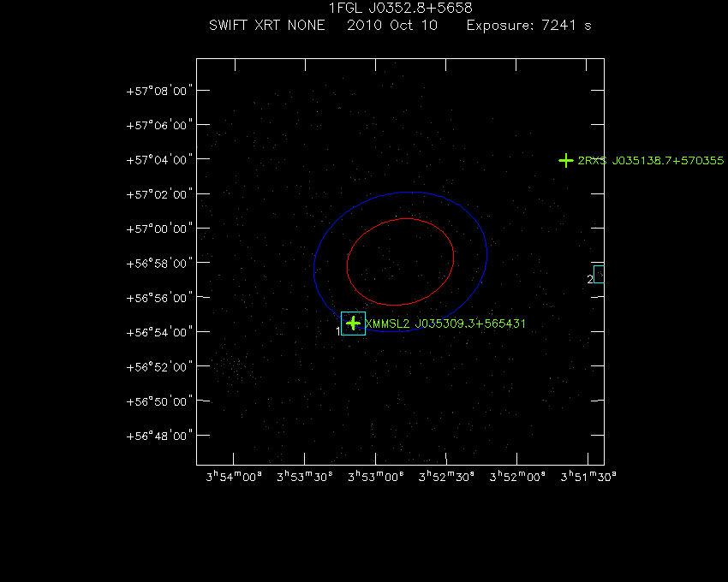
Task: Click the source number 1 beside cyan box
Action: 338,331
